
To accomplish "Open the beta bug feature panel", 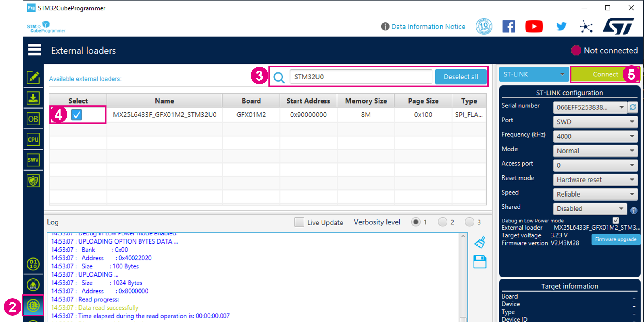I will coord(33,285).
